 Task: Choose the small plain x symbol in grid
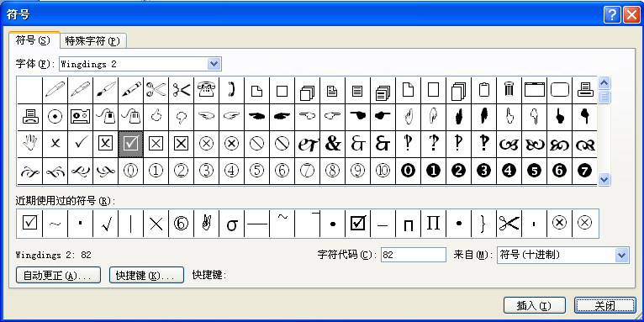point(55,144)
